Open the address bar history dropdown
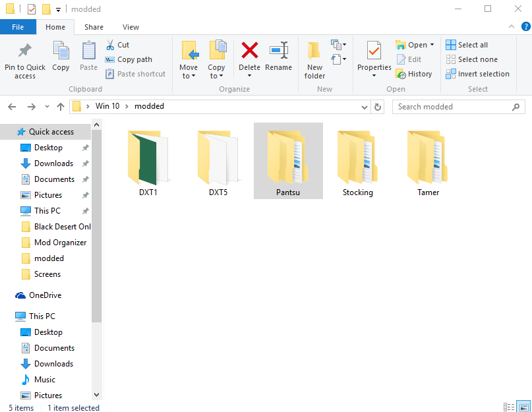 [365, 107]
